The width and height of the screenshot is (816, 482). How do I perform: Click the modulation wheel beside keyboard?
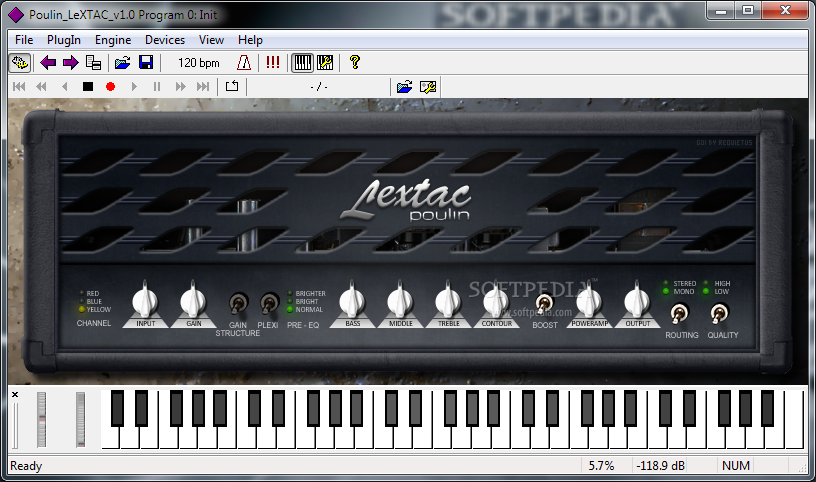point(80,420)
